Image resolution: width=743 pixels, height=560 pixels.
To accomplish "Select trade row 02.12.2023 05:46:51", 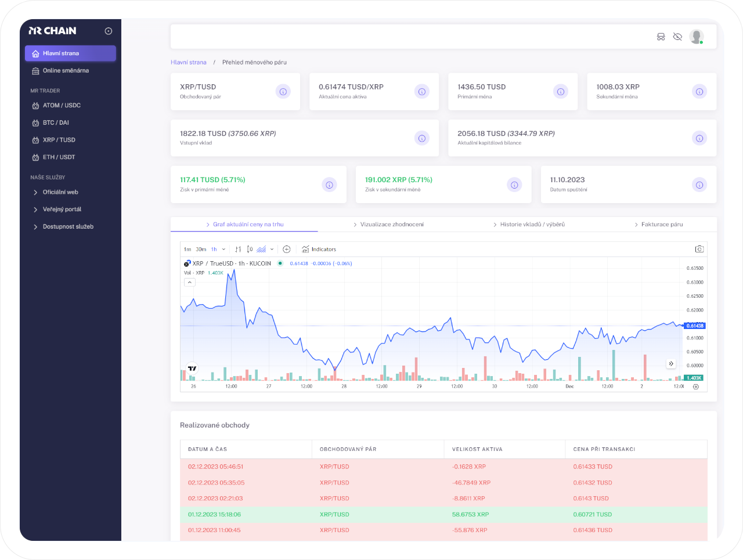I will click(x=443, y=467).
